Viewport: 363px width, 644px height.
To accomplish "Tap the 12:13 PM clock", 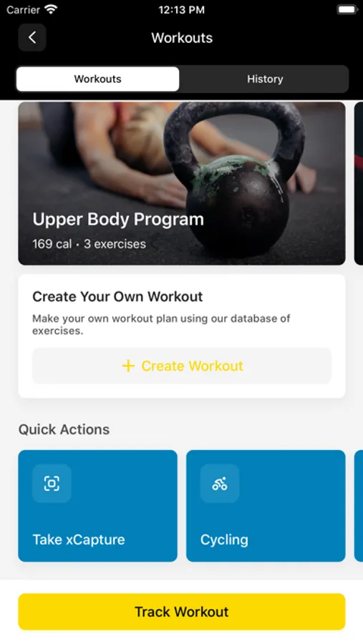I will point(182,10).
